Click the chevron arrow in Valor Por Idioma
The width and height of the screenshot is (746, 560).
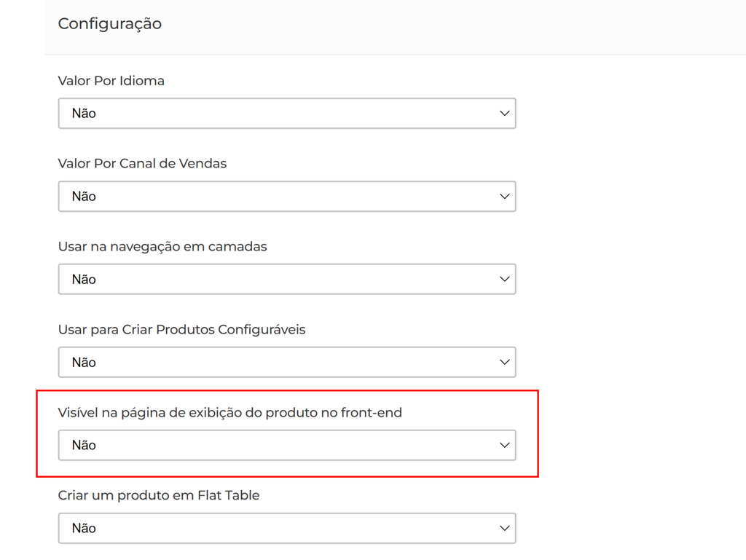[x=504, y=114]
